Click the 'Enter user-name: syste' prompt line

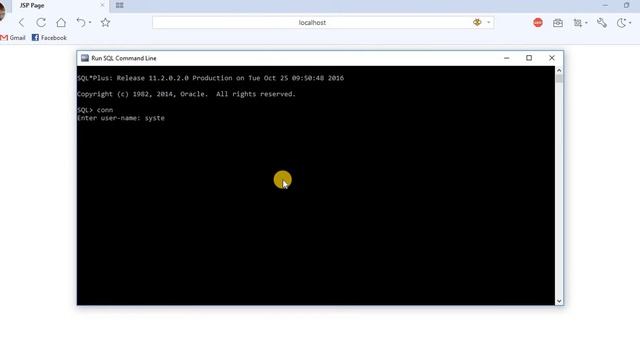pos(121,118)
